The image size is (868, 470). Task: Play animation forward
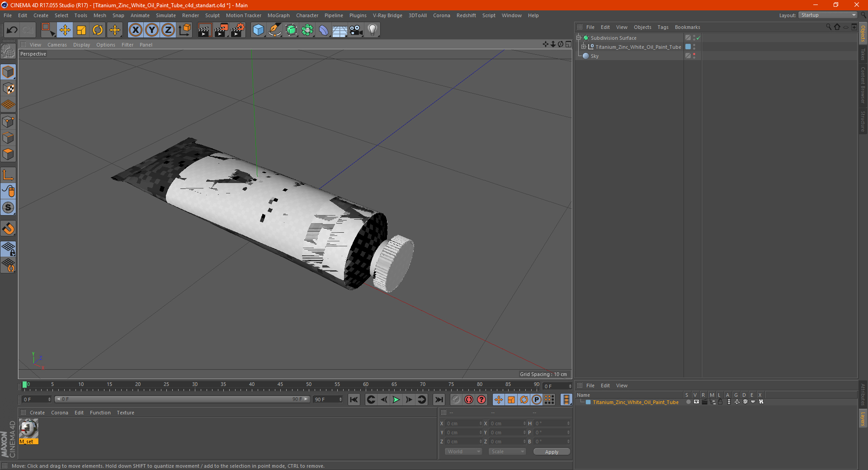click(x=396, y=399)
